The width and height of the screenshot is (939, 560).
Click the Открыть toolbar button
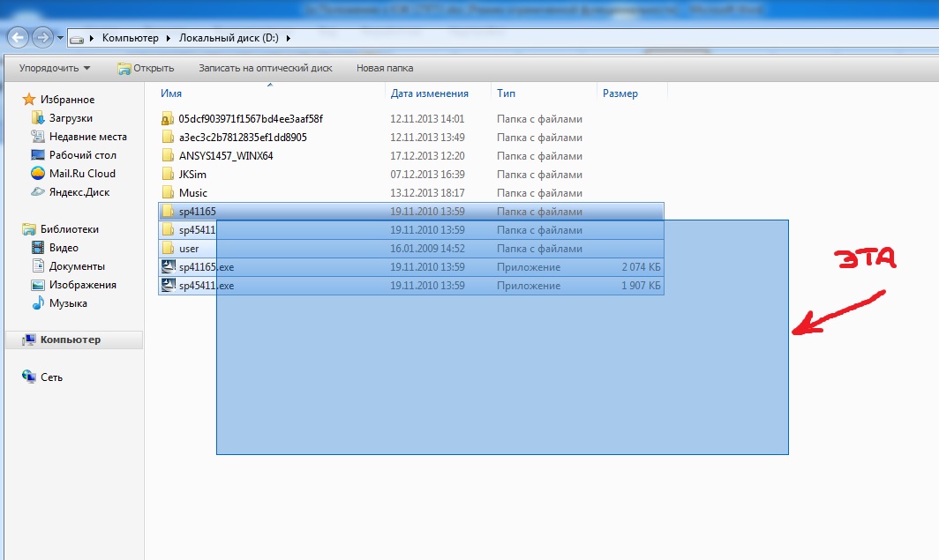(146, 68)
